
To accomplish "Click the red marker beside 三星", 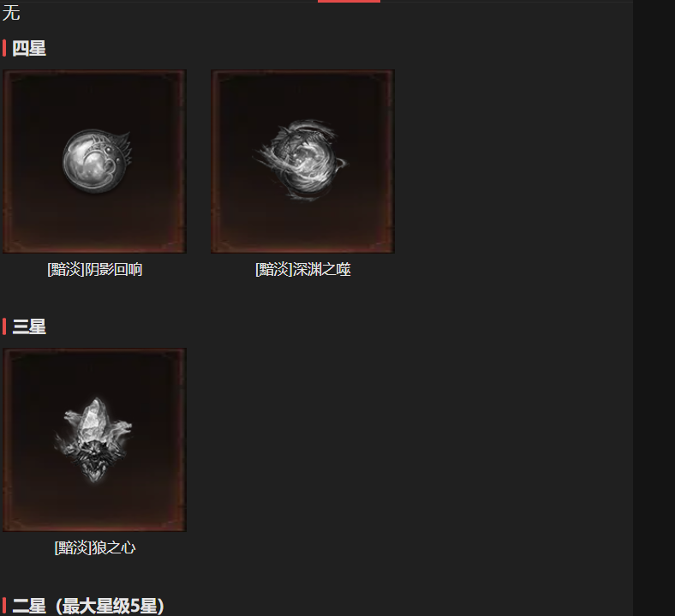I will (x=4, y=326).
